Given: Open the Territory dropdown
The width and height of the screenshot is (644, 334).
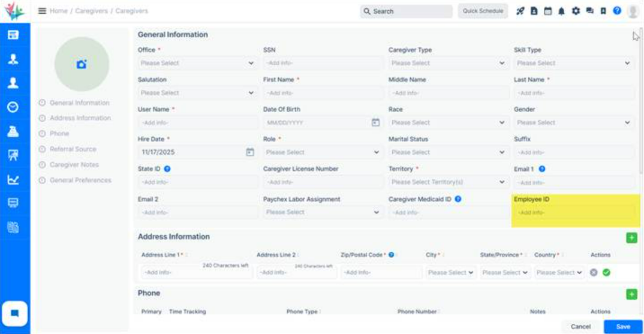Looking at the screenshot, I should point(449,182).
